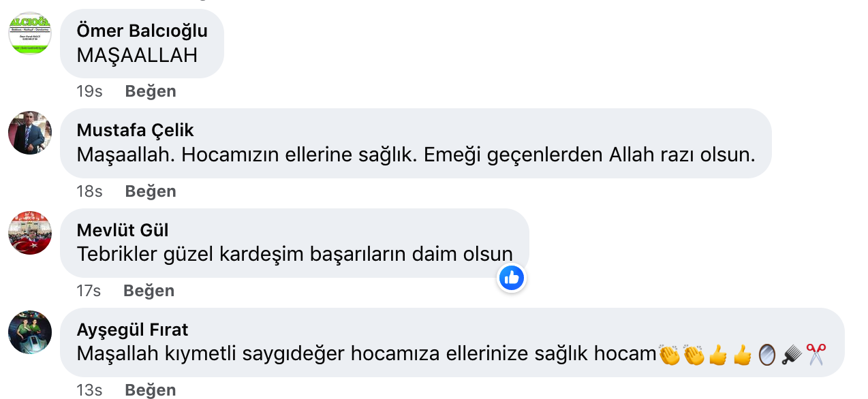Select the 17s timestamp under Mevlüt's comment
Viewport: 868px width, 399px height.
click(89, 291)
